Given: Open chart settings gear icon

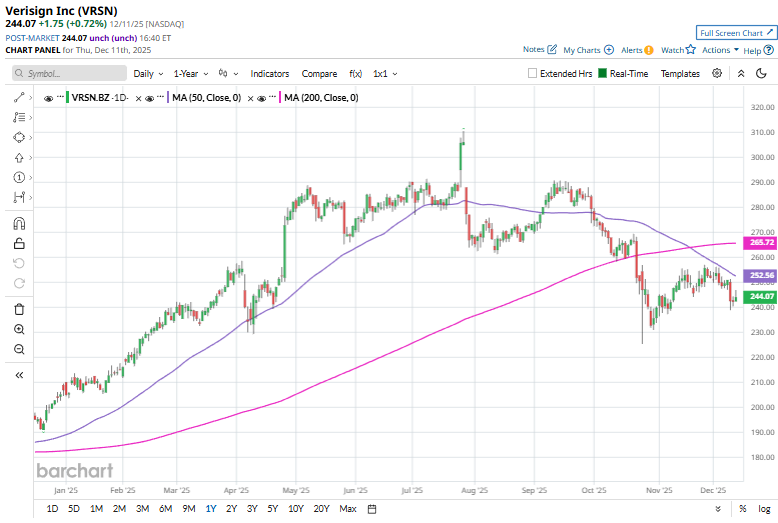Looking at the screenshot, I should point(717,73).
